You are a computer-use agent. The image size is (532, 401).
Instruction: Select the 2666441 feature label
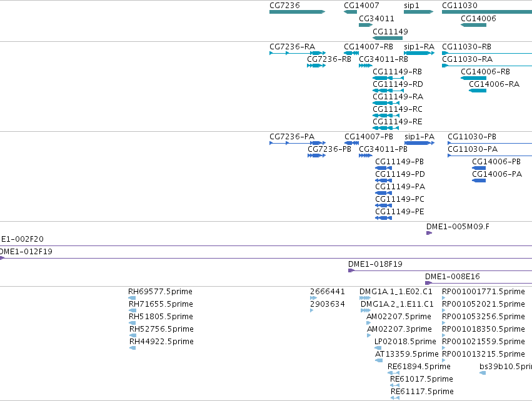click(328, 292)
